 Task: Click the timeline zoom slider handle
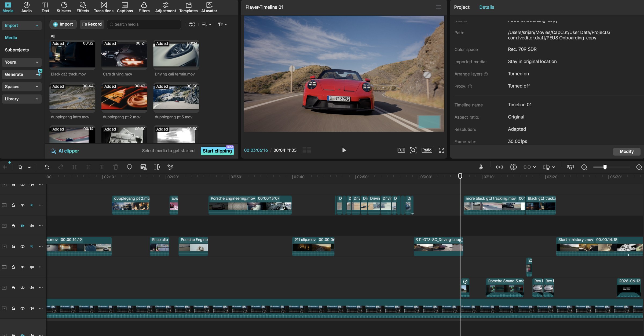click(605, 167)
